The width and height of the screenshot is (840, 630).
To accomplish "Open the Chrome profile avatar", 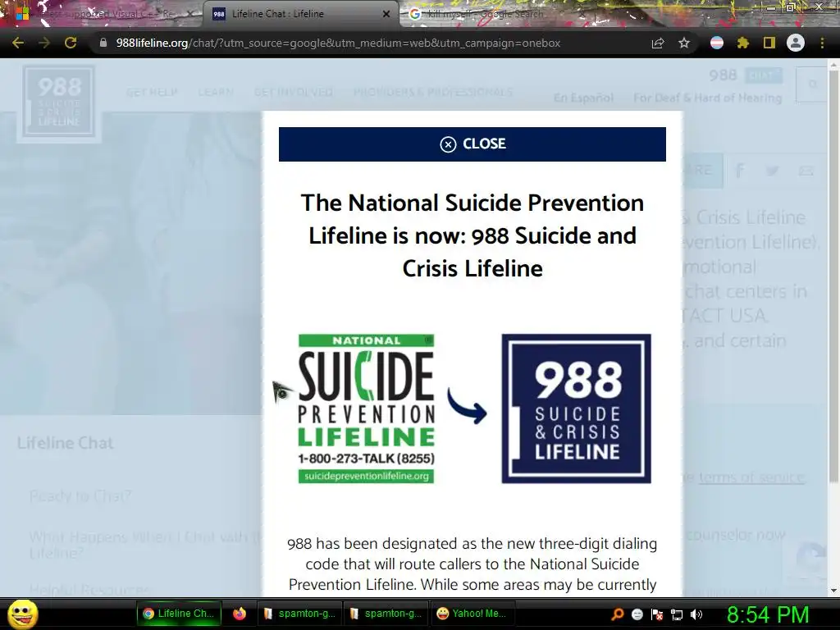I will (x=796, y=43).
